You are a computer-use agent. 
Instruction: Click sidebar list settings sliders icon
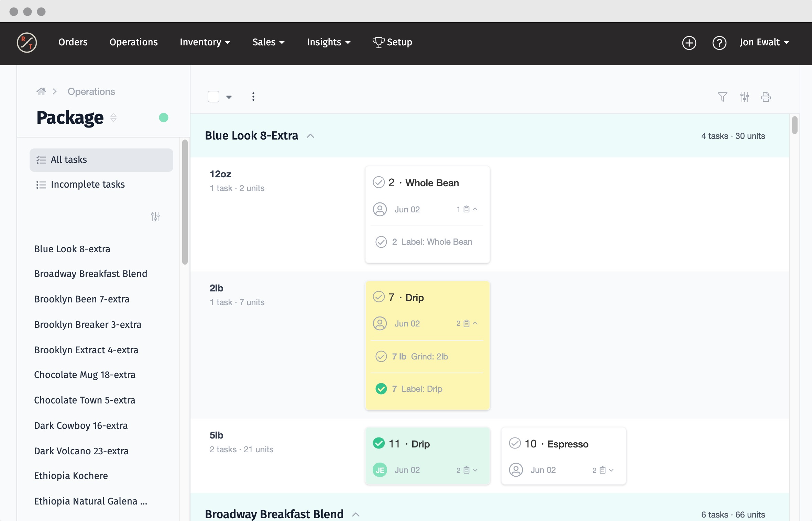(155, 216)
